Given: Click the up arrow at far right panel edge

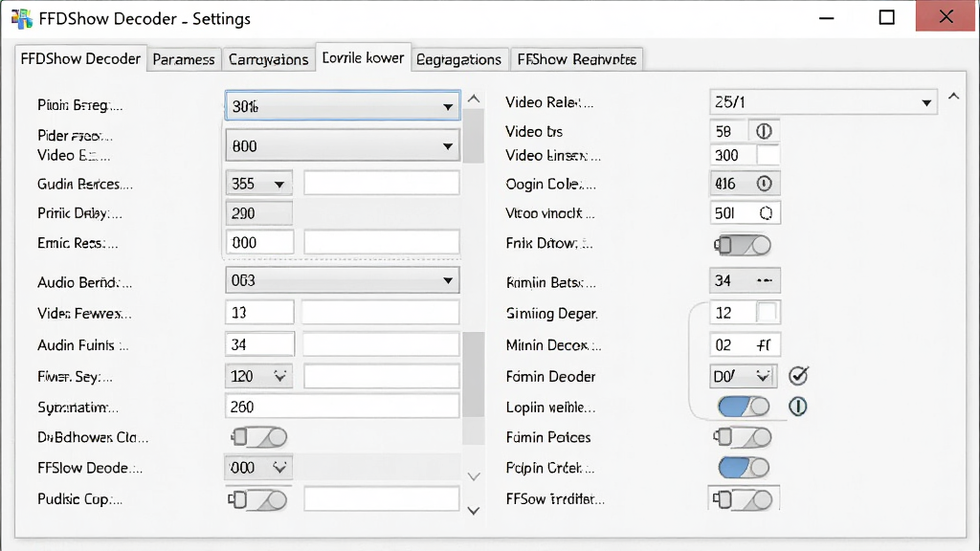Looking at the screenshot, I should tap(953, 97).
